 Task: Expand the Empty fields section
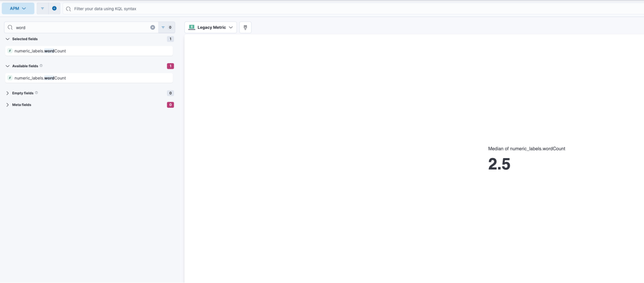pyautogui.click(x=8, y=93)
